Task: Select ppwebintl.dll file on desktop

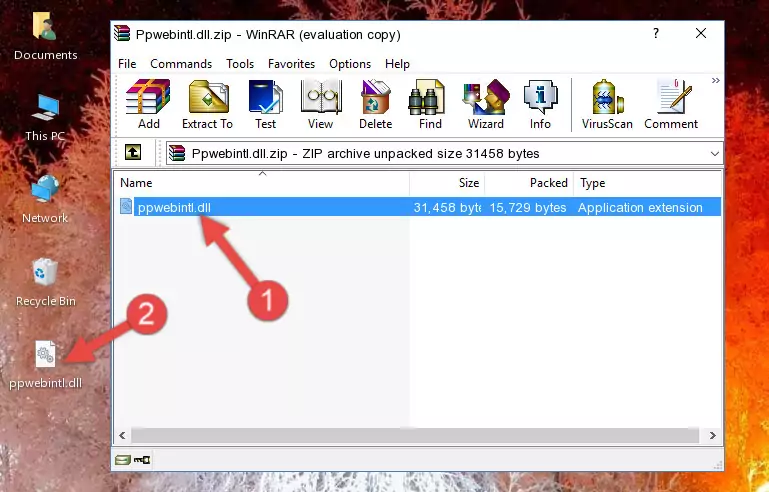Action: tap(46, 364)
